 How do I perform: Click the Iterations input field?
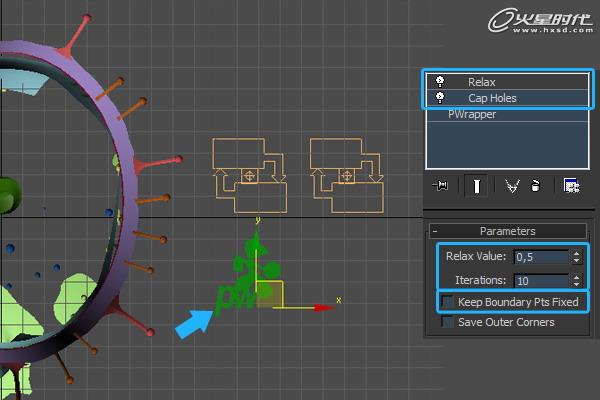click(540, 281)
